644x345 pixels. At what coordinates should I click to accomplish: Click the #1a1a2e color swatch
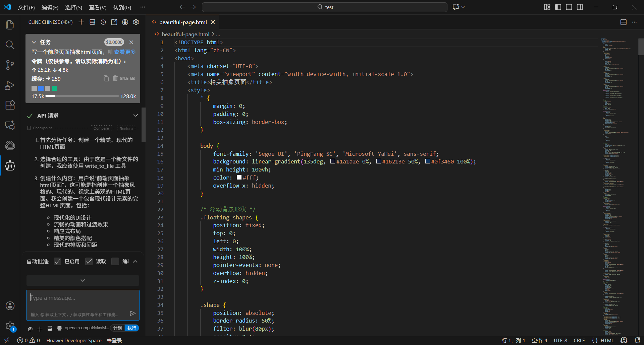333,161
